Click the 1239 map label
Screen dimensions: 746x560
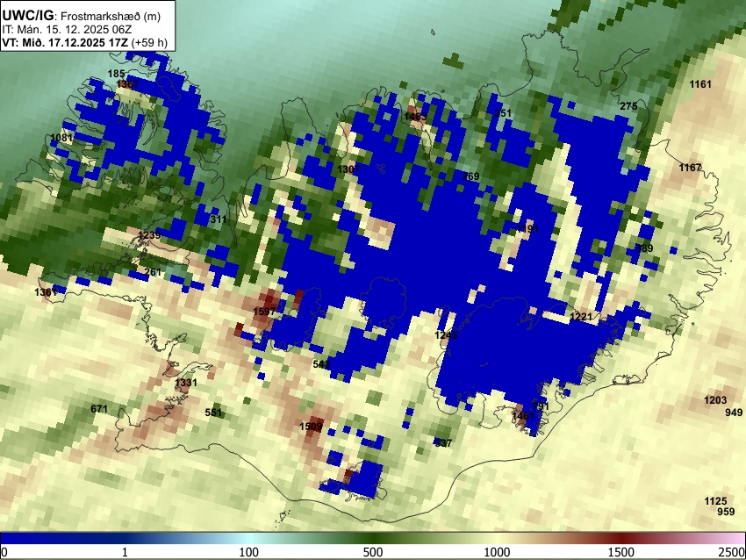coord(149,235)
